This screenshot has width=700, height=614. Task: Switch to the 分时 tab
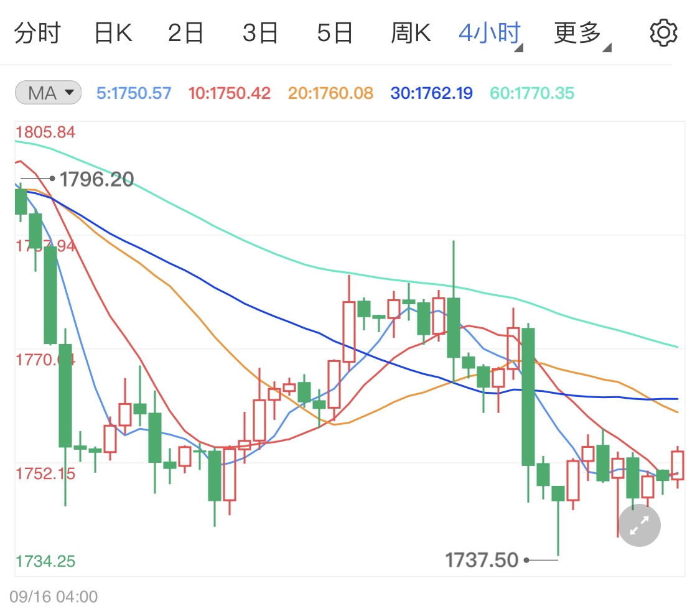[x=37, y=33]
